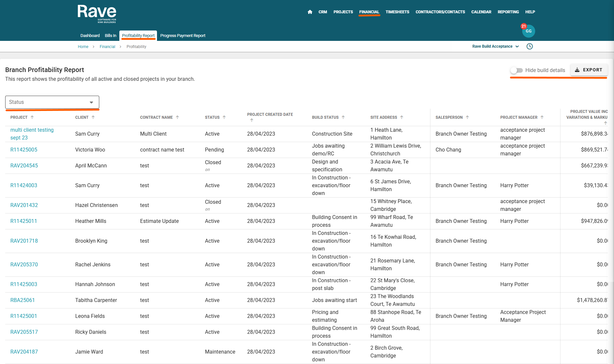
Task: Go to Financial breadcrumb link
Action: (x=107, y=47)
